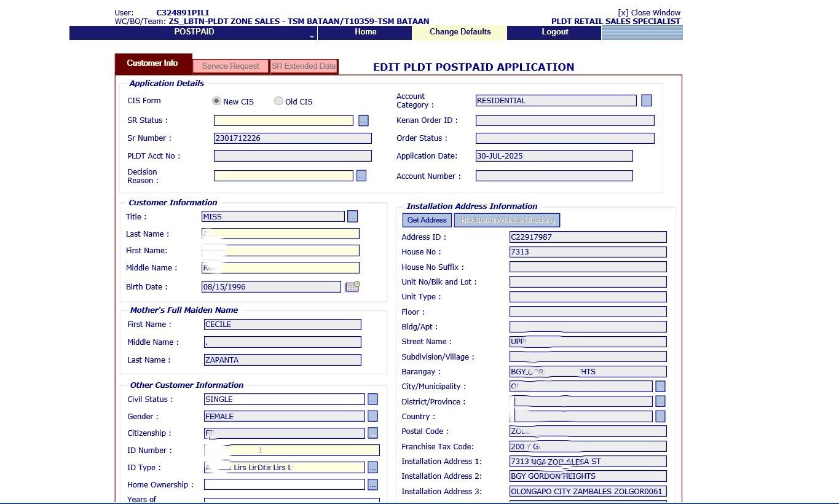
Task: Click Installation Address 3 field
Action: (x=588, y=492)
